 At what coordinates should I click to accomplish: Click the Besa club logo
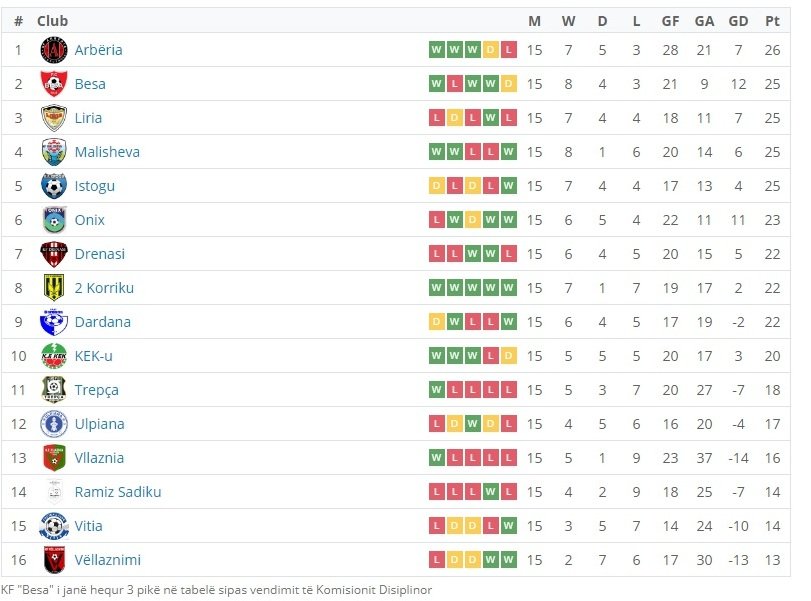(53, 84)
